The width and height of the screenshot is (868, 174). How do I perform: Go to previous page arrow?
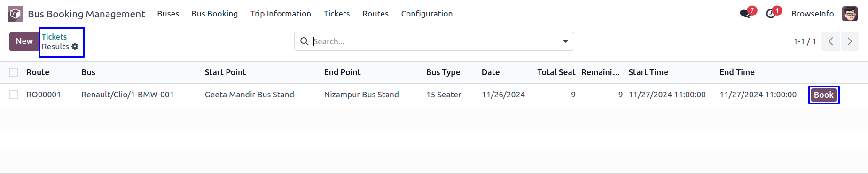pyautogui.click(x=831, y=41)
